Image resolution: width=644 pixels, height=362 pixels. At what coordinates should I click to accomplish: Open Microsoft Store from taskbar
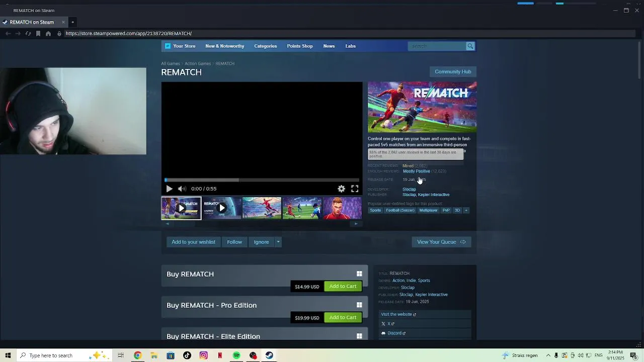[171, 355]
